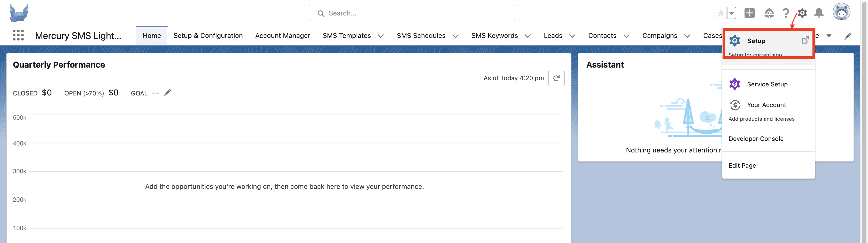Viewport: 868px width, 243px height.
Task: Click the page vertical scrollbar
Action: coord(864,121)
